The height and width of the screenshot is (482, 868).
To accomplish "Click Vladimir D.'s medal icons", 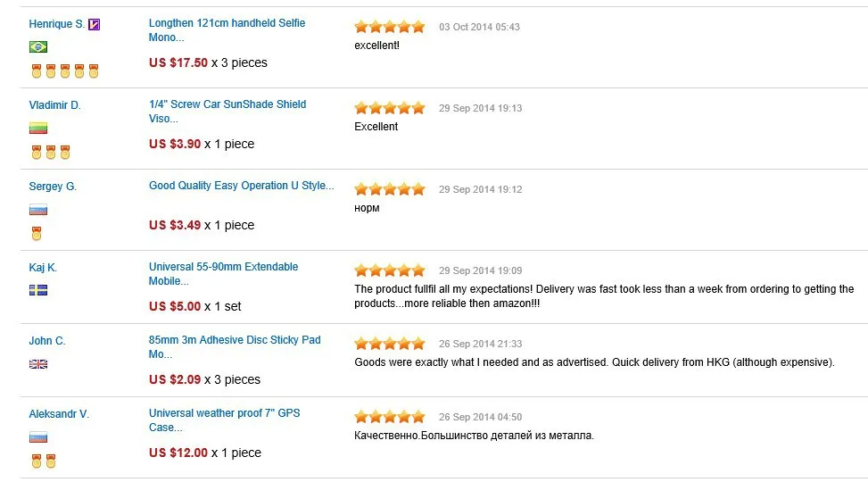I will point(51,153).
